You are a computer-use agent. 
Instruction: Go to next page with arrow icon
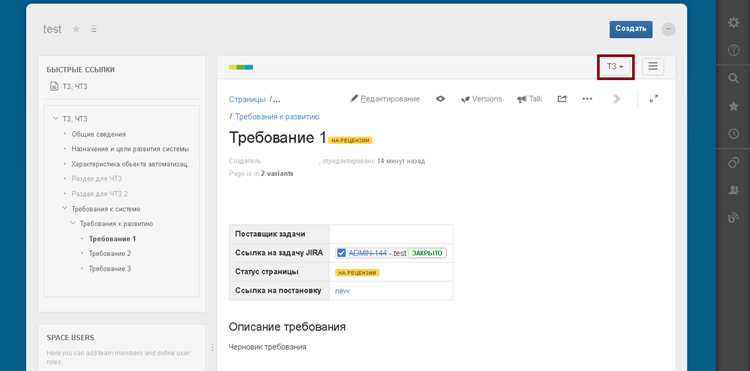617,99
